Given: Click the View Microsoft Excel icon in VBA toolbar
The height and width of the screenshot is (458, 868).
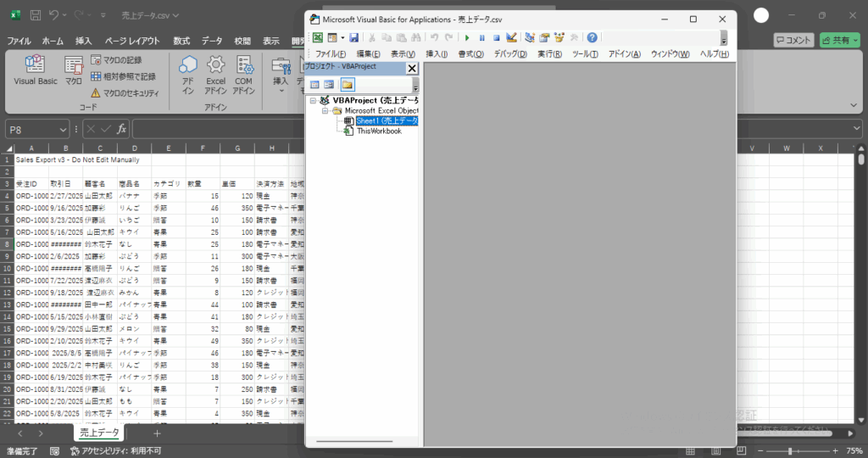Looking at the screenshot, I should click(x=318, y=38).
